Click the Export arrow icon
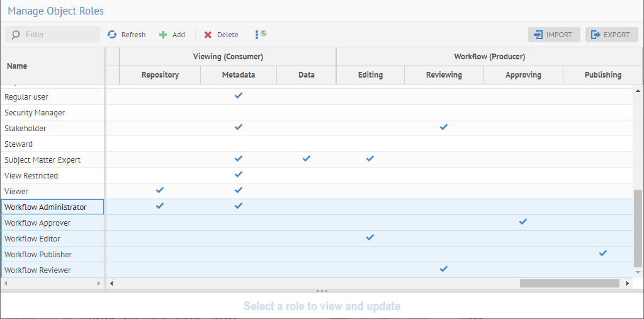 tap(596, 35)
